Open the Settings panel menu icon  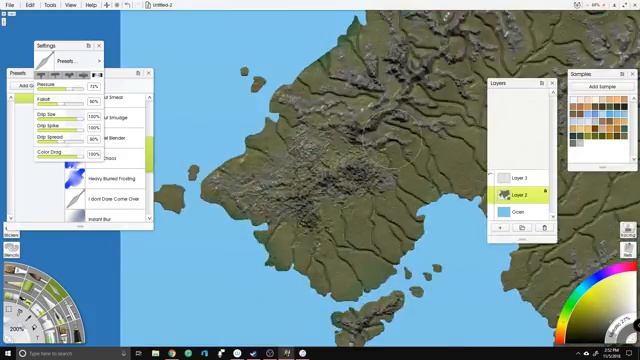pos(89,46)
